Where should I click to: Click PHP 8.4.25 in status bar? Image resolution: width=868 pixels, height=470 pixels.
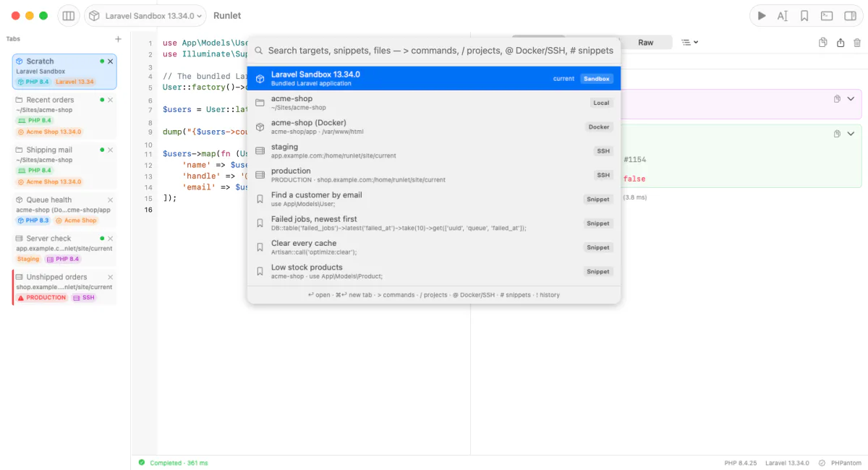741,463
